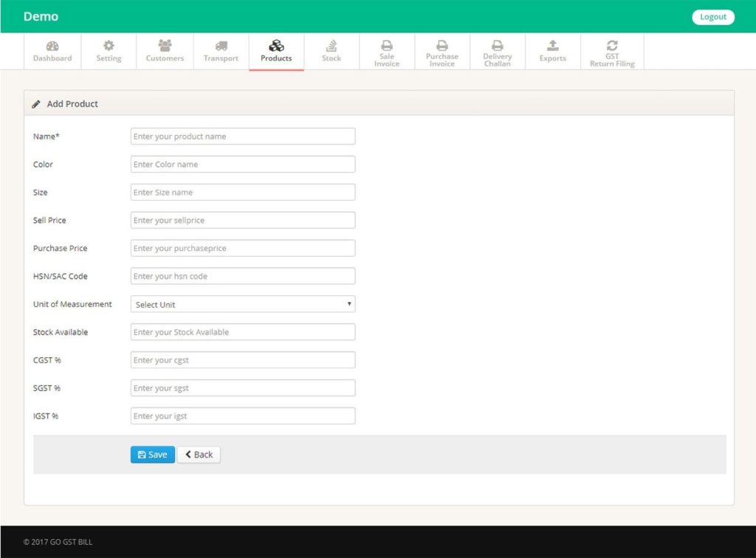Open the Exports upload icon
The height and width of the screenshot is (558, 756).
coord(552,44)
